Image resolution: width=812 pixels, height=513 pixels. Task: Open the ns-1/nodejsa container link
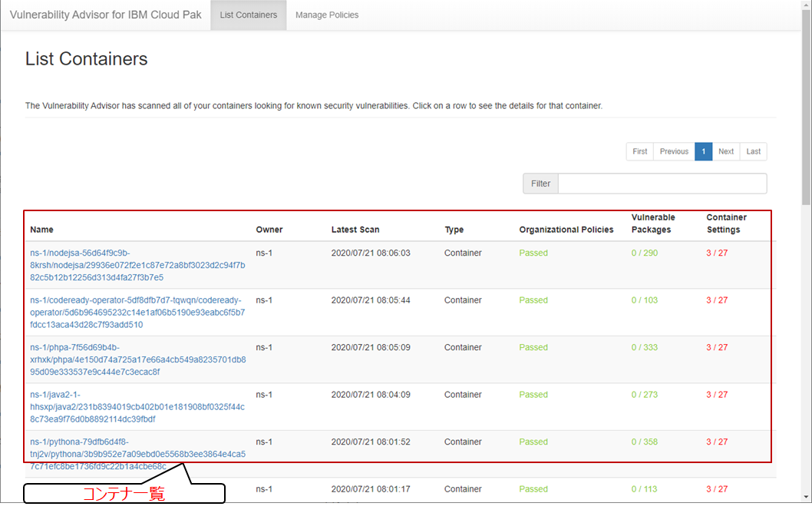(x=137, y=265)
